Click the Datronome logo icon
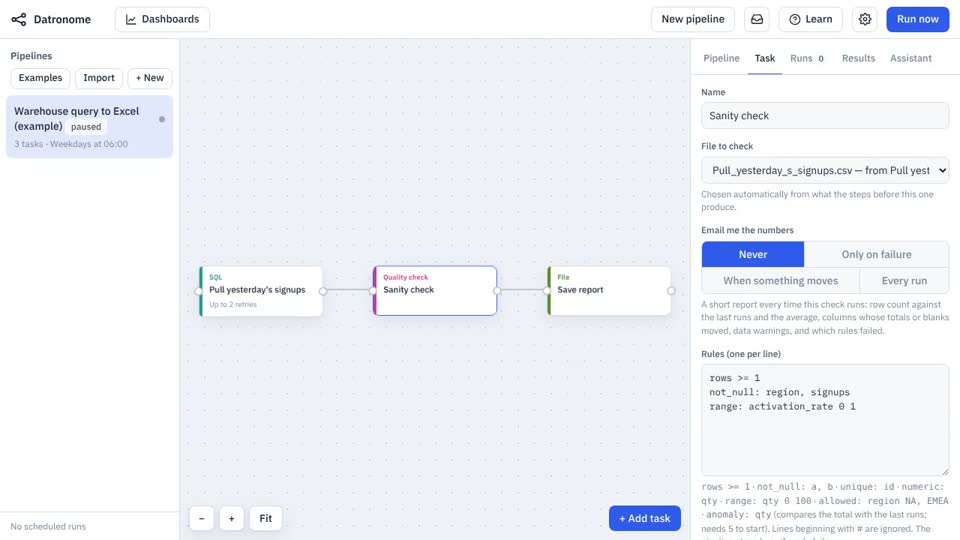960x540 pixels. (19, 20)
